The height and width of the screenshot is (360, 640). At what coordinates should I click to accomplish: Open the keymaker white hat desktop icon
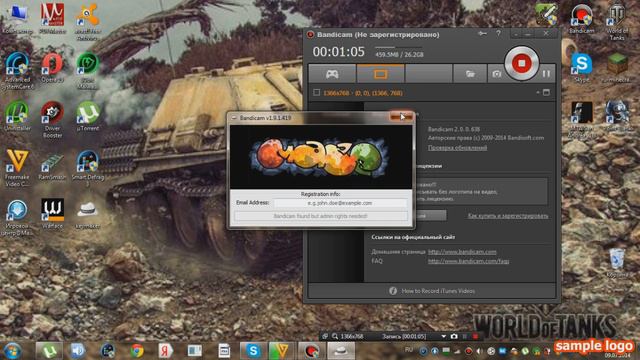tap(87, 214)
